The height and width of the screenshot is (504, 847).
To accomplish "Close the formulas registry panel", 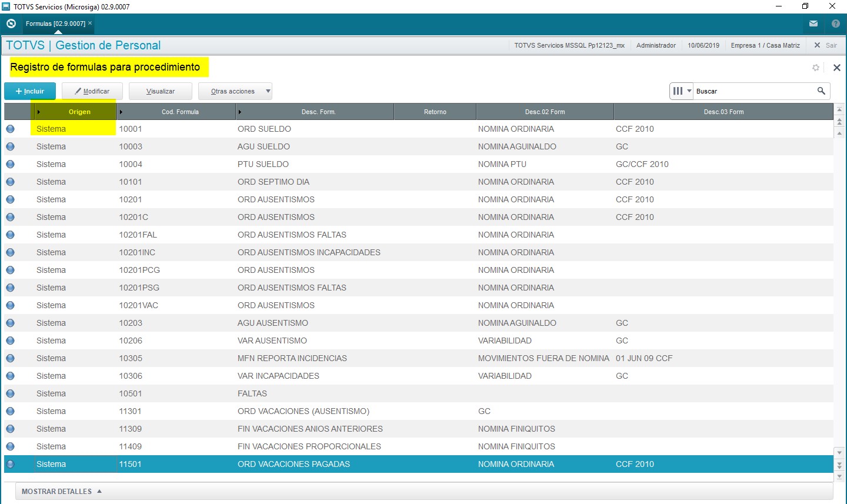I will click(836, 68).
